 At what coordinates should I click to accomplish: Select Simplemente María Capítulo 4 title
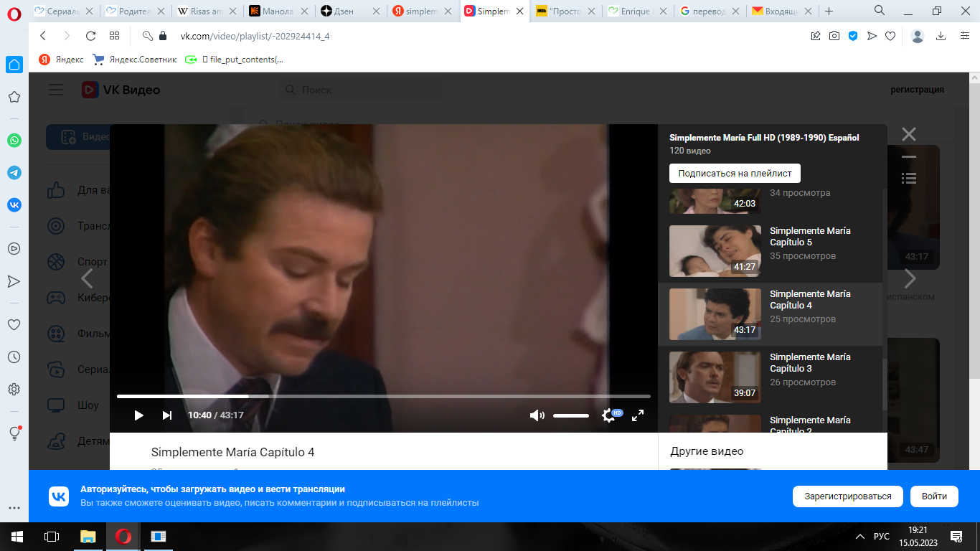point(810,300)
